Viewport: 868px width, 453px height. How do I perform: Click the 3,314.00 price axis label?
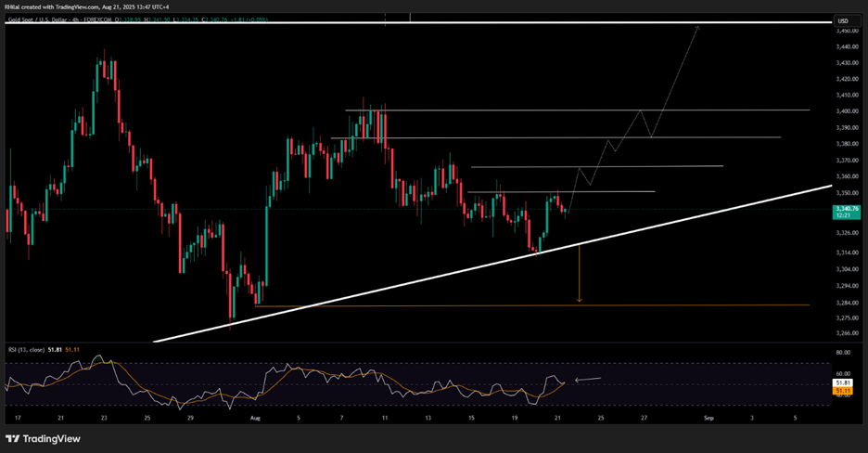point(847,252)
